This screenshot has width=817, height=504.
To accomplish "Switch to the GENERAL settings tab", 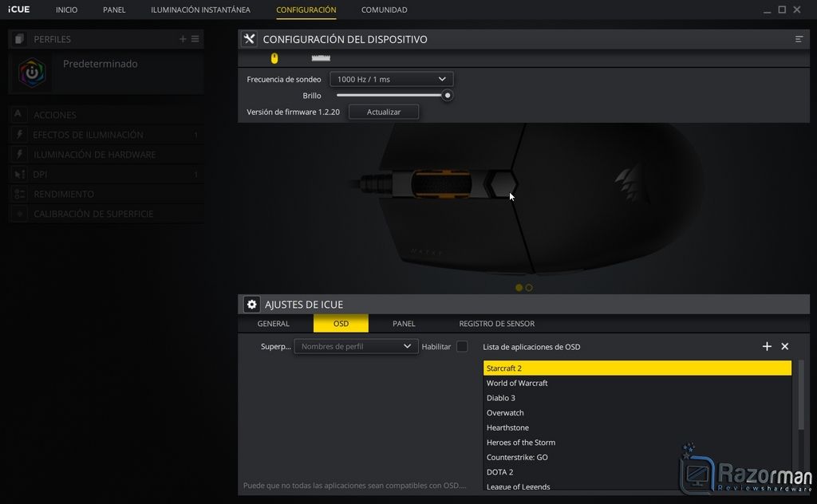I will click(x=273, y=323).
